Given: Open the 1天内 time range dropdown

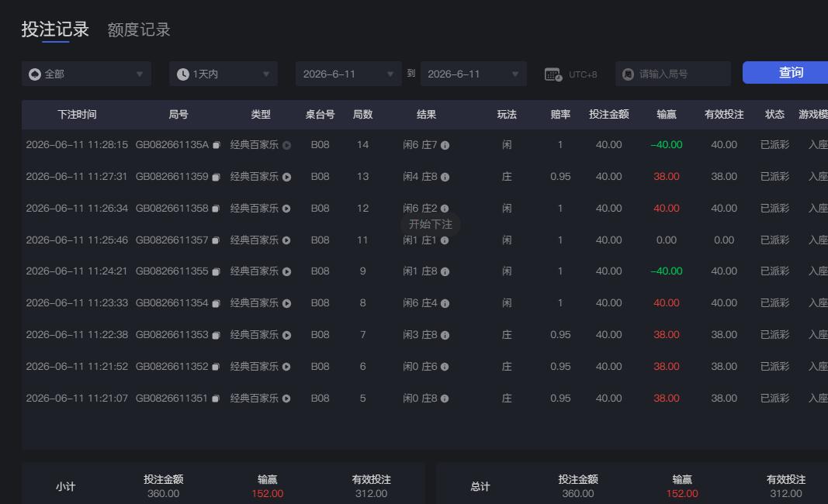Looking at the screenshot, I should [x=223, y=74].
